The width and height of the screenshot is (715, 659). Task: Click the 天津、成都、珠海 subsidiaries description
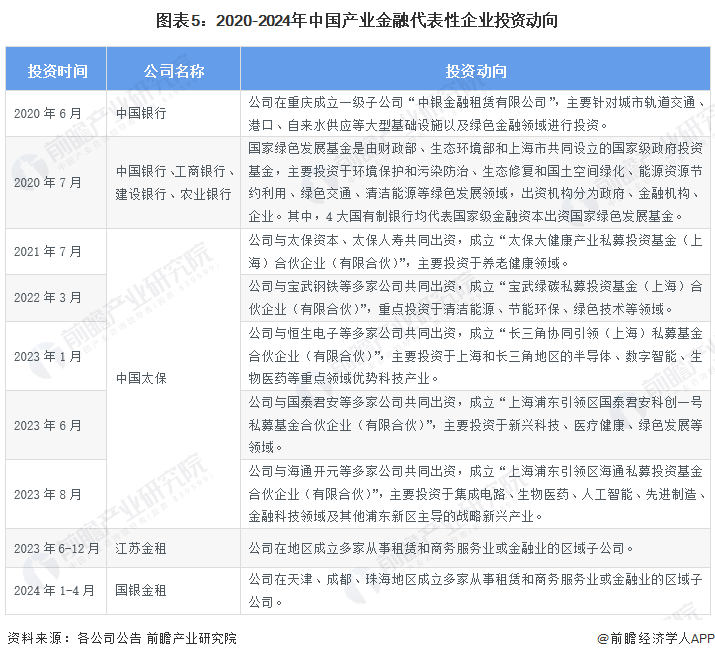(x=475, y=591)
